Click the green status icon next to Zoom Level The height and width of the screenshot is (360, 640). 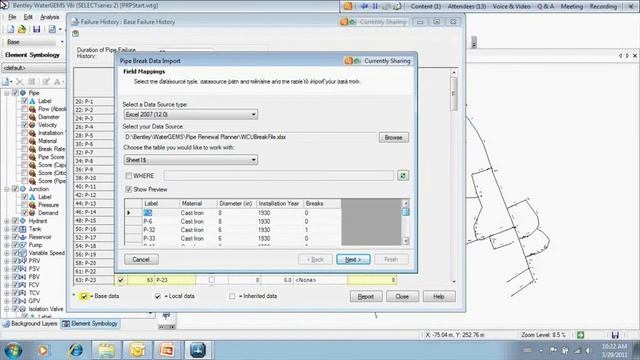click(580, 335)
